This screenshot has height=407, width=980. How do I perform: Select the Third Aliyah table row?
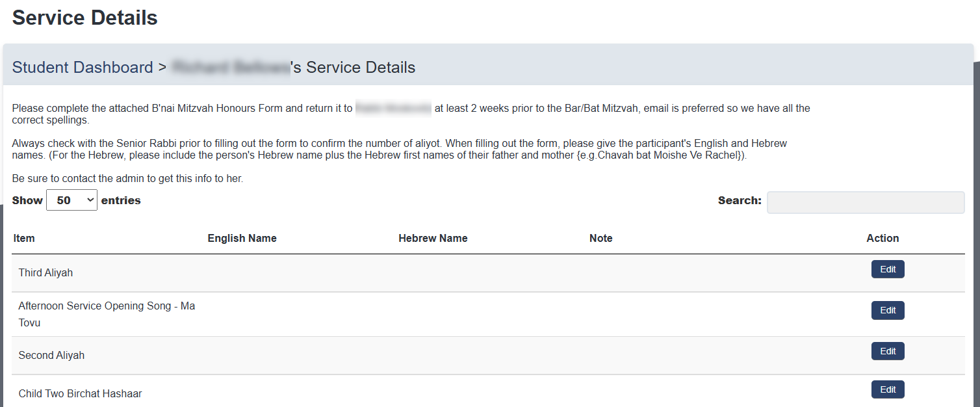click(x=390, y=272)
